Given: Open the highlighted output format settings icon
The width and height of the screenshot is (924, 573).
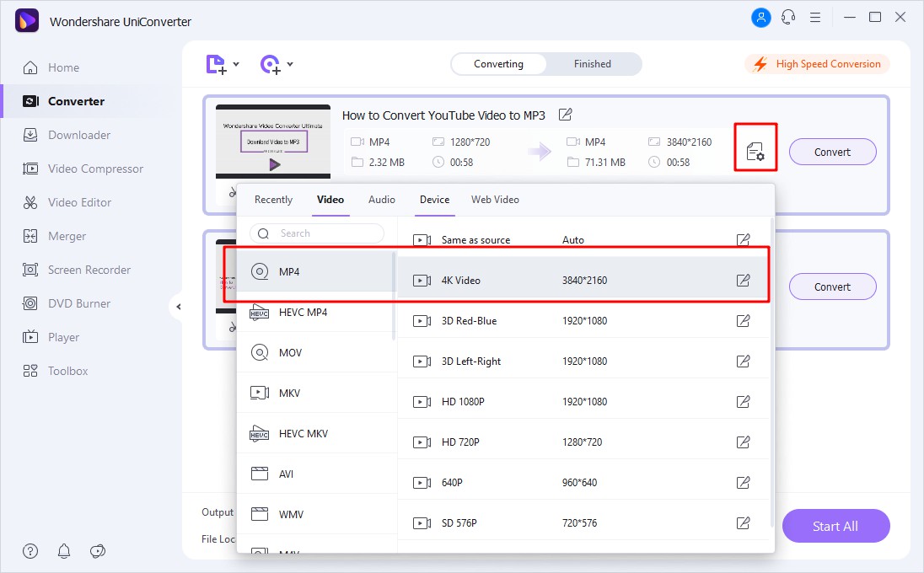Looking at the screenshot, I should coord(755,149).
